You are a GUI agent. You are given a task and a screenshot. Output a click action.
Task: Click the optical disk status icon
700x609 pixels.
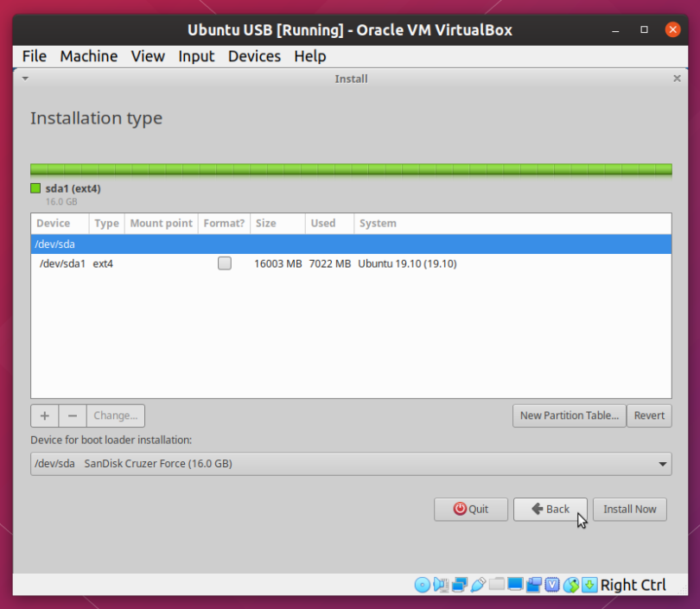423,585
